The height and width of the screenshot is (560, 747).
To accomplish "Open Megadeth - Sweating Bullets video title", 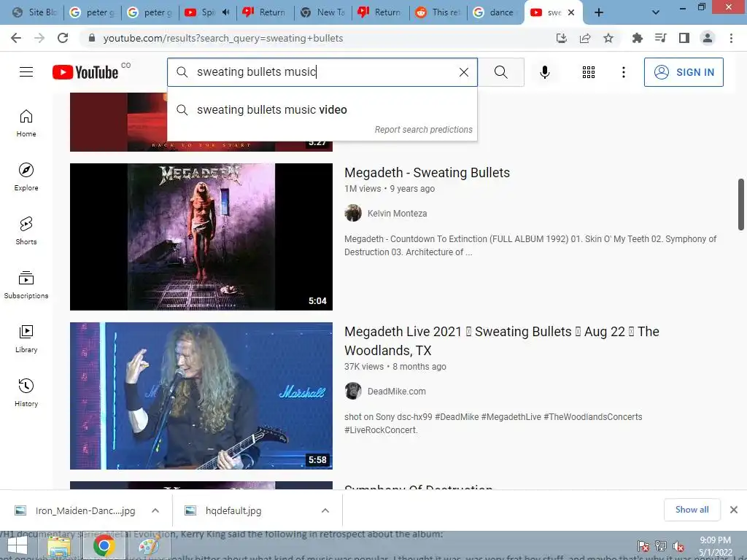I will coord(427,172).
